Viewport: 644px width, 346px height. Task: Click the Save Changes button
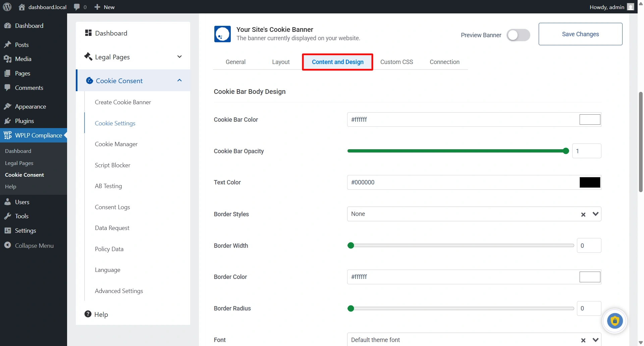(580, 34)
